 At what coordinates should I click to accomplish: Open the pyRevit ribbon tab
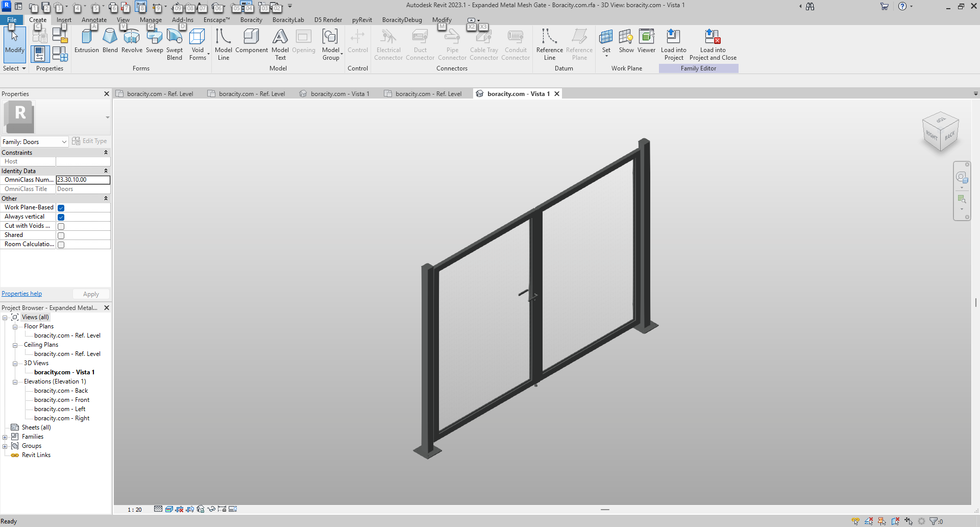tap(362, 20)
